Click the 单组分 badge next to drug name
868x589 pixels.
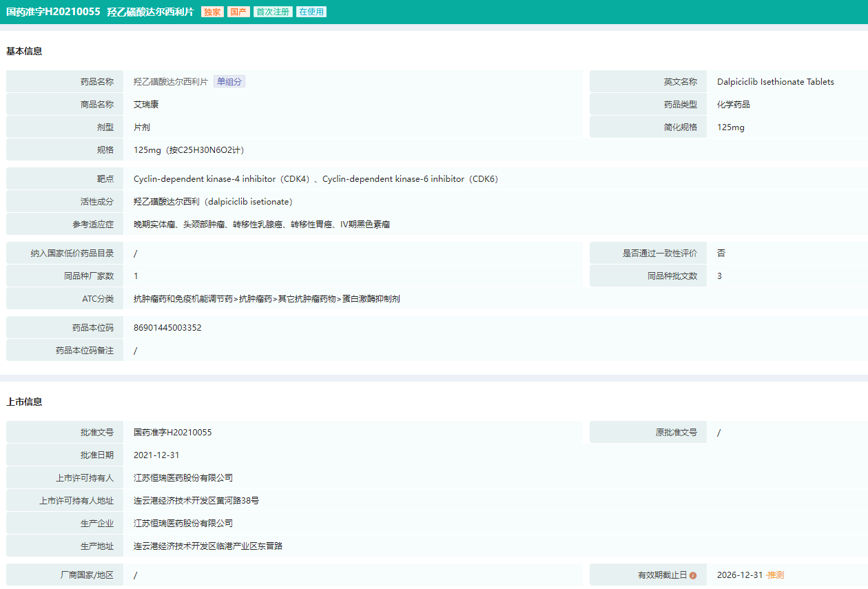point(229,81)
